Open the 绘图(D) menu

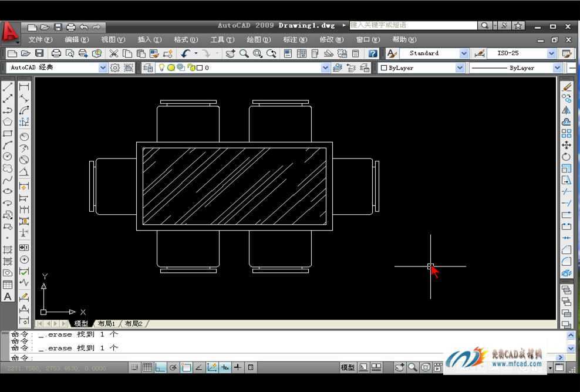(258, 40)
